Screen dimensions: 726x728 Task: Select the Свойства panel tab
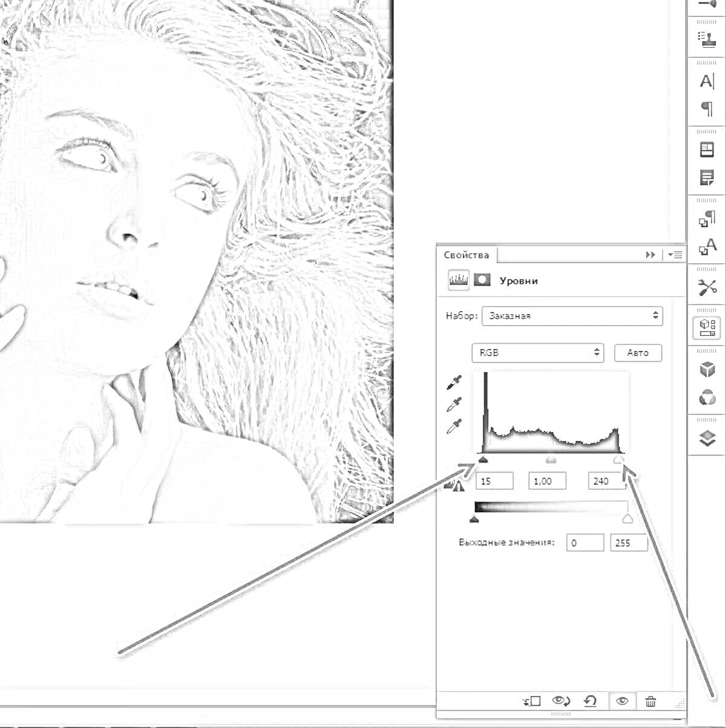(x=466, y=255)
